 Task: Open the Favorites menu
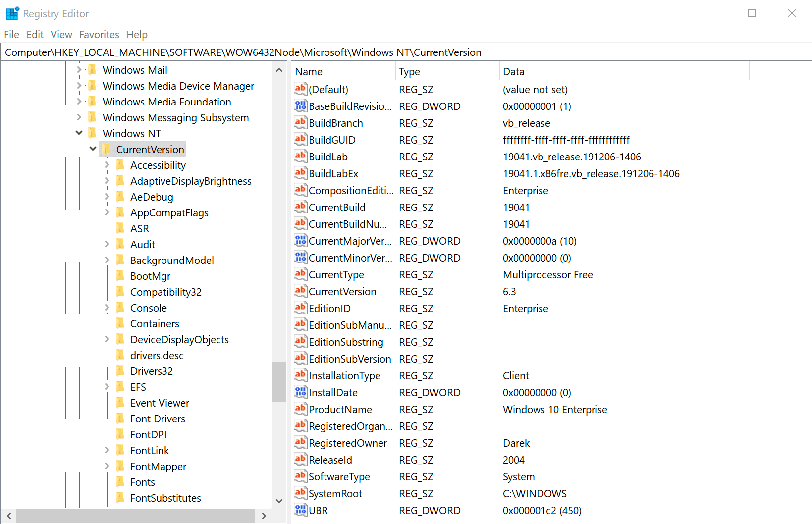(99, 35)
